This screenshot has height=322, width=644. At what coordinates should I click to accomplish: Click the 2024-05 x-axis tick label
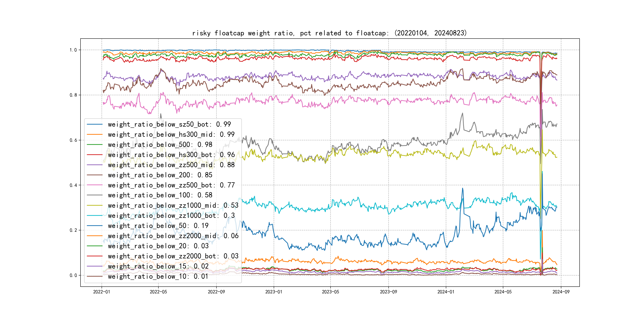(503, 292)
